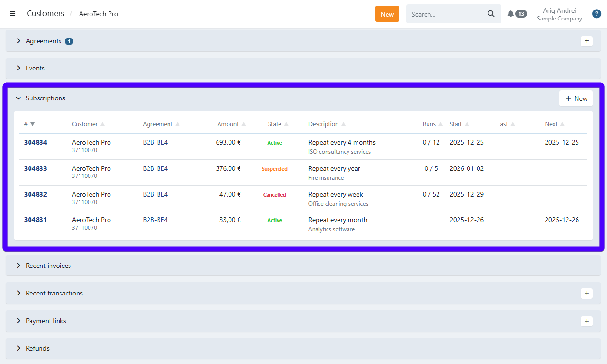
Task: Click the orange New button
Action: 387,14
